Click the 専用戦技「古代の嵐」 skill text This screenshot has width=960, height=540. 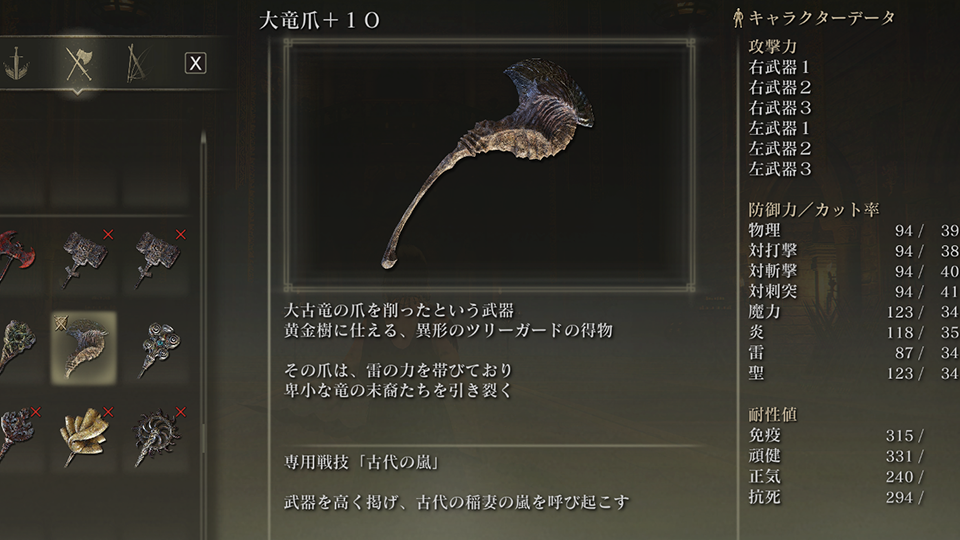click(362, 462)
